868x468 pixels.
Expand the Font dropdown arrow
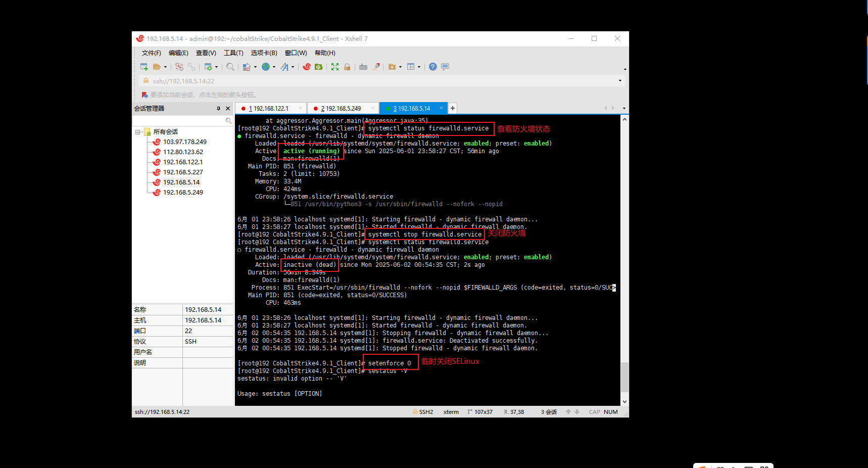click(293, 67)
